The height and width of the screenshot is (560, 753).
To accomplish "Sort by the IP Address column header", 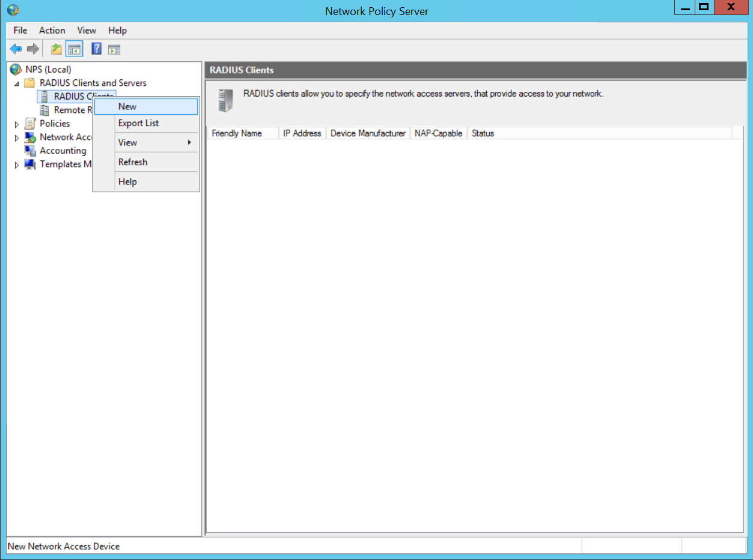I will [302, 133].
